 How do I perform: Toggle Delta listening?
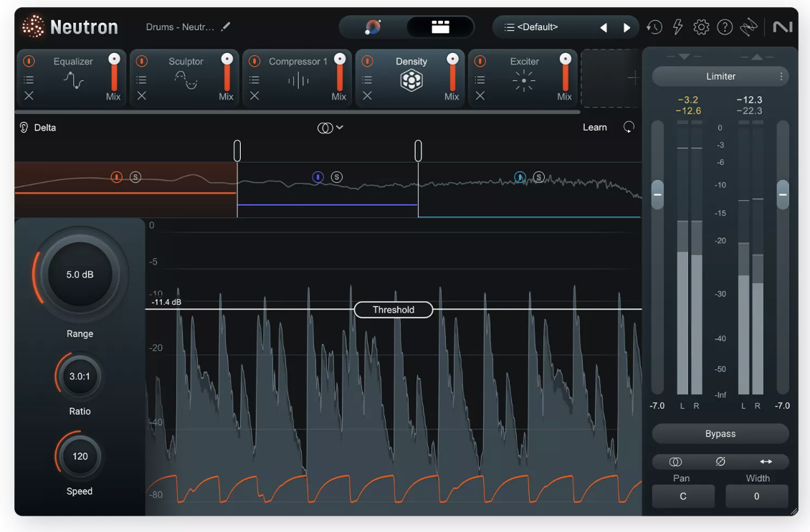(38, 128)
